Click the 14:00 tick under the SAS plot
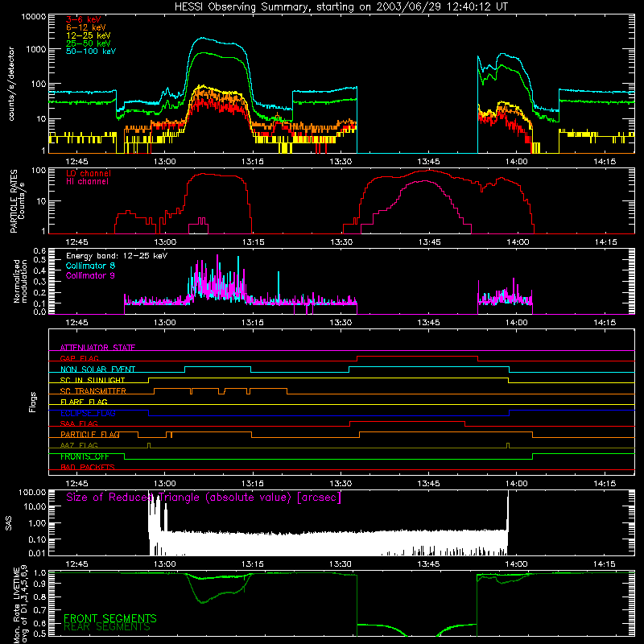Screen dimensions: 644x644 tap(516, 564)
